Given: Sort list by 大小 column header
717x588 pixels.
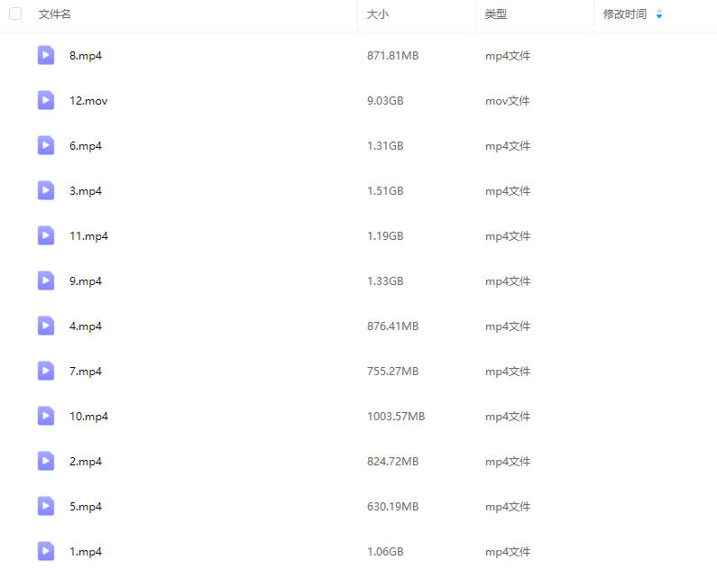Looking at the screenshot, I should [378, 14].
